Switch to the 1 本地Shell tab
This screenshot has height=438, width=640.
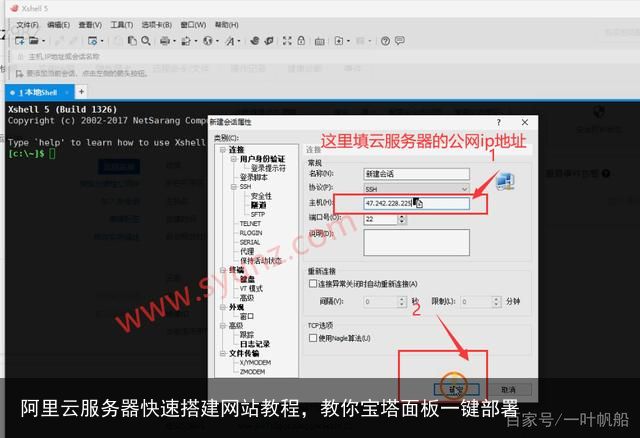click(39, 92)
